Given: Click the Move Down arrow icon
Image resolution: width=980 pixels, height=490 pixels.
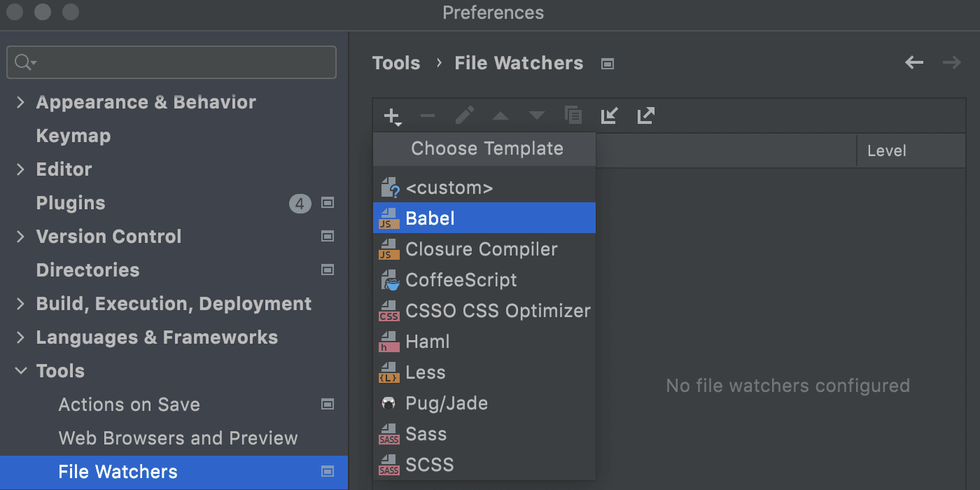Looking at the screenshot, I should 537,116.
